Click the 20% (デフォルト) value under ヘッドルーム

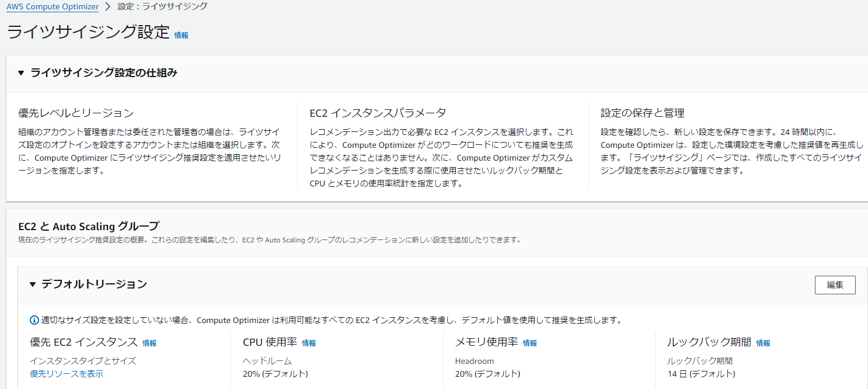[276, 374]
